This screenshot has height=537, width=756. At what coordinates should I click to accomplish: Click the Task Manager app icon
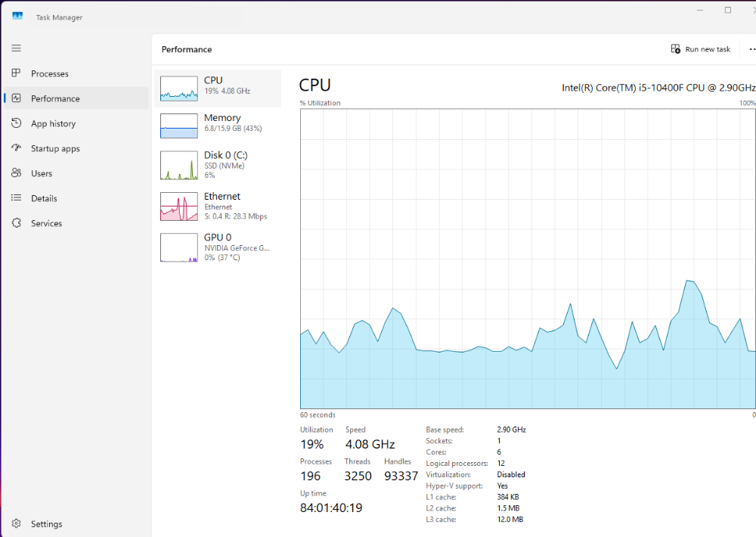[x=17, y=17]
